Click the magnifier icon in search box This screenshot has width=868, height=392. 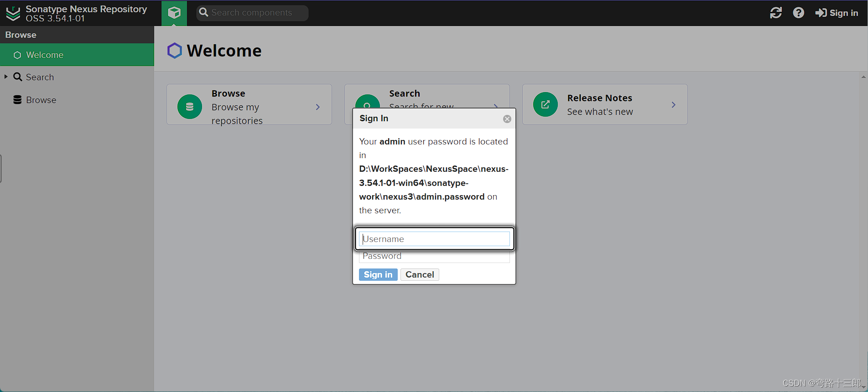coord(204,12)
